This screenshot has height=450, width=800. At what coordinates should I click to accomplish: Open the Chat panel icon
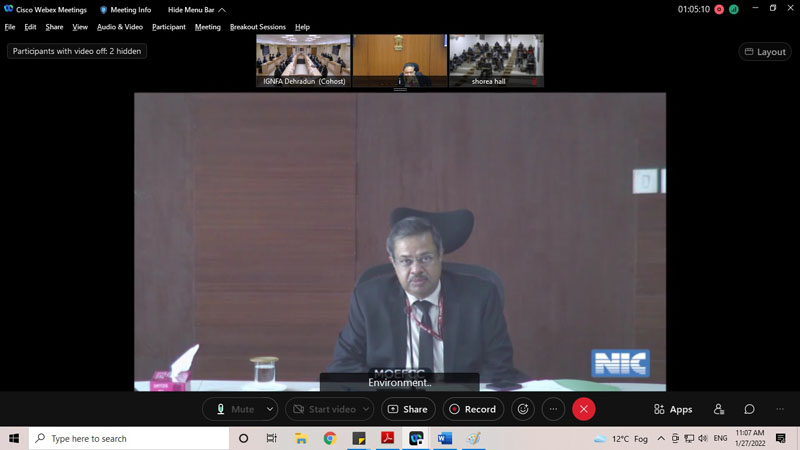click(x=749, y=409)
